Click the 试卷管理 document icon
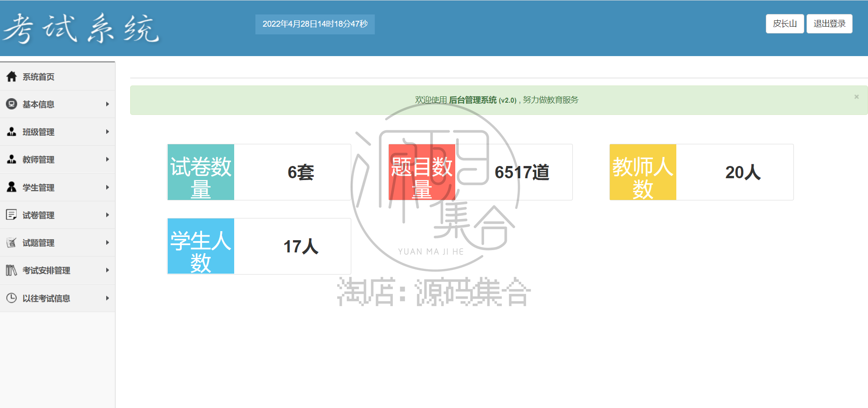Image resolution: width=868 pixels, height=408 pixels. [12, 215]
